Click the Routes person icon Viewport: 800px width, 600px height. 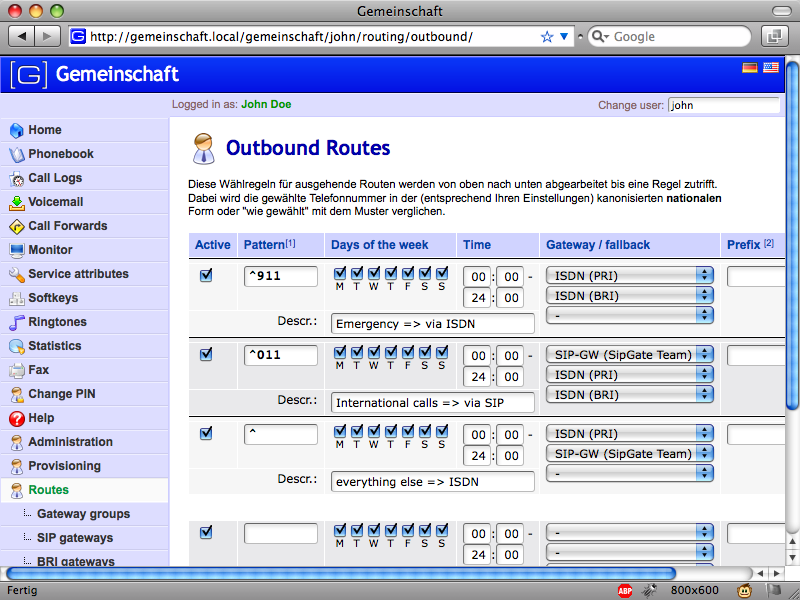click(16, 490)
